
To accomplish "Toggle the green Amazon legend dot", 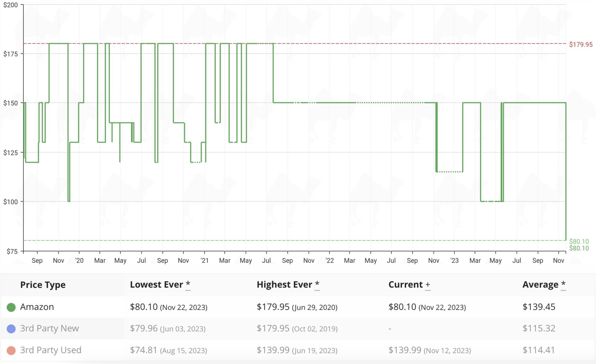I will [x=11, y=307].
